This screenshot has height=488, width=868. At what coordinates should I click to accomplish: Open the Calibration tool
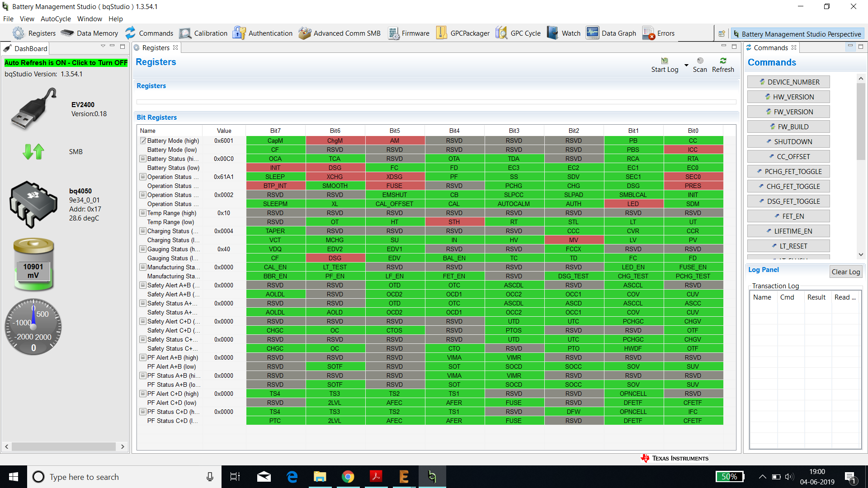(x=203, y=33)
